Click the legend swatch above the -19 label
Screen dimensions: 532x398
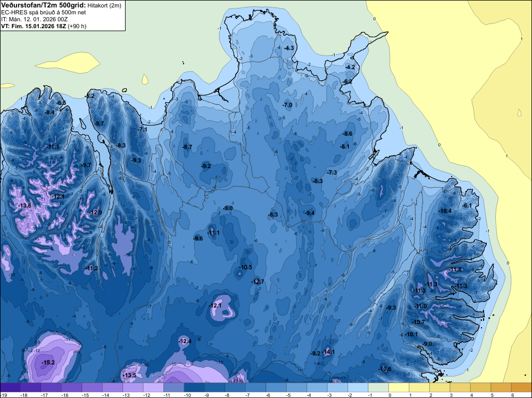click(10, 387)
